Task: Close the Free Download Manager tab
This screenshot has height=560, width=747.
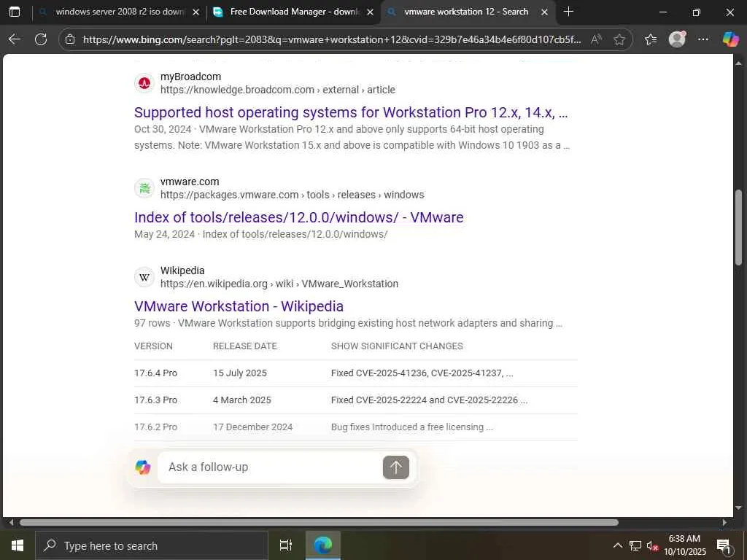Action: point(370,12)
